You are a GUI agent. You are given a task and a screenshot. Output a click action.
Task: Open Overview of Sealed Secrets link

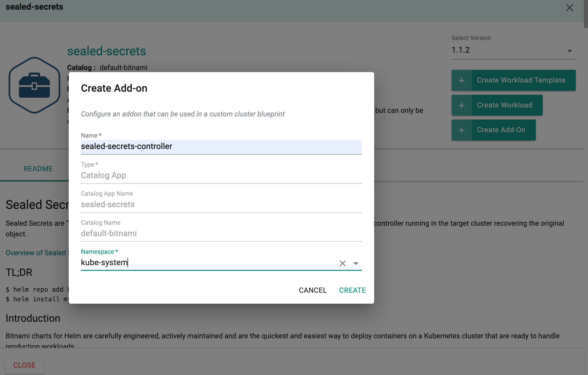click(x=37, y=253)
